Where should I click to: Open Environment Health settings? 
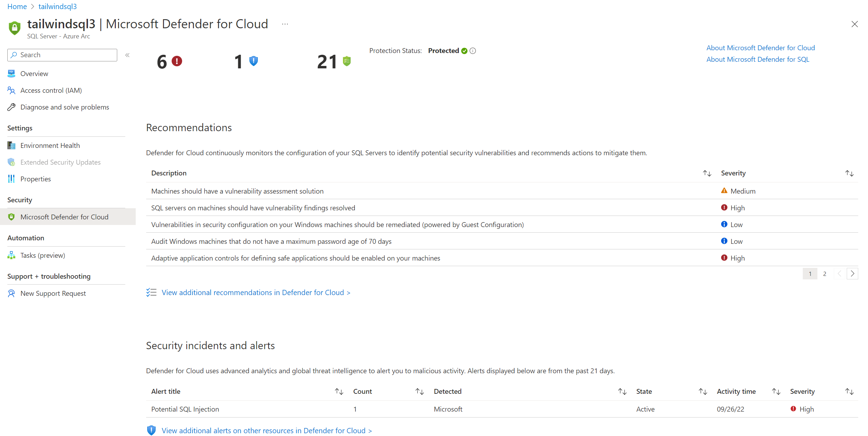tap(50, 145)
